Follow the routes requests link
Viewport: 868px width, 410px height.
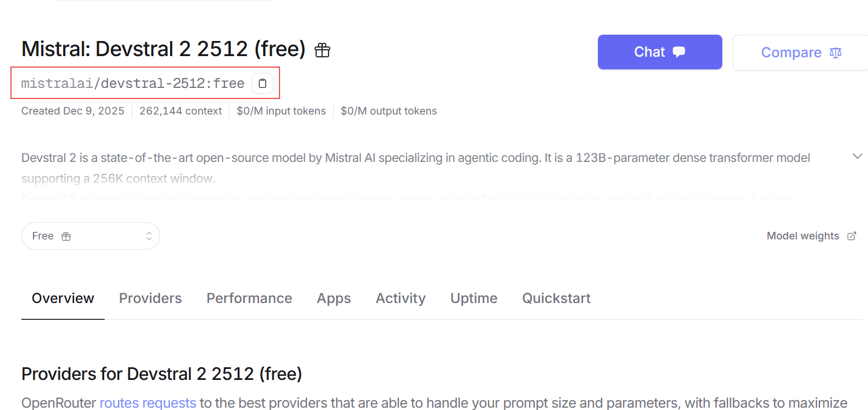(x=148, y=402)
